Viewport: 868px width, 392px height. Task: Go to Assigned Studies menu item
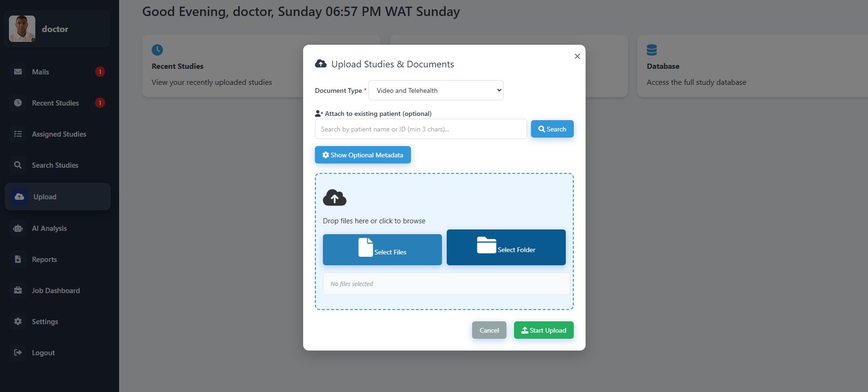[57, 134]
